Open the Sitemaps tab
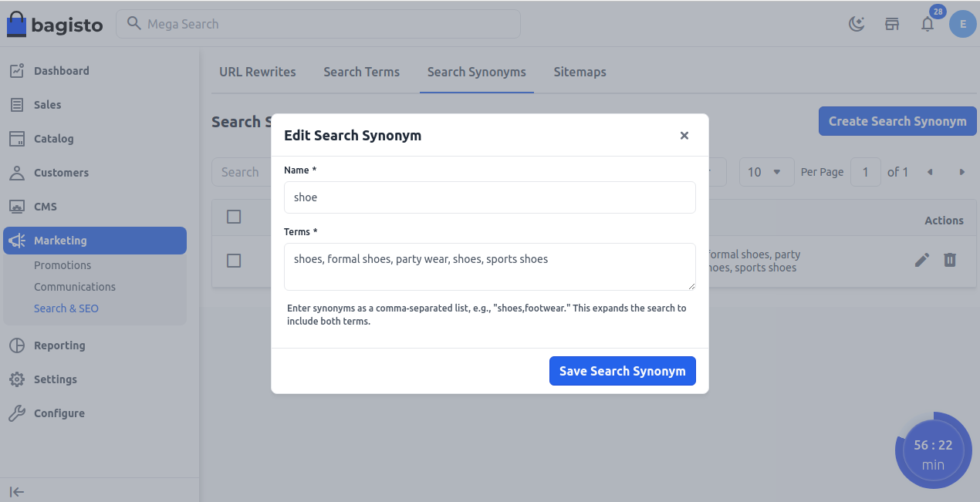Viewport: 980px width, 502px height. [x=580, y=72]
